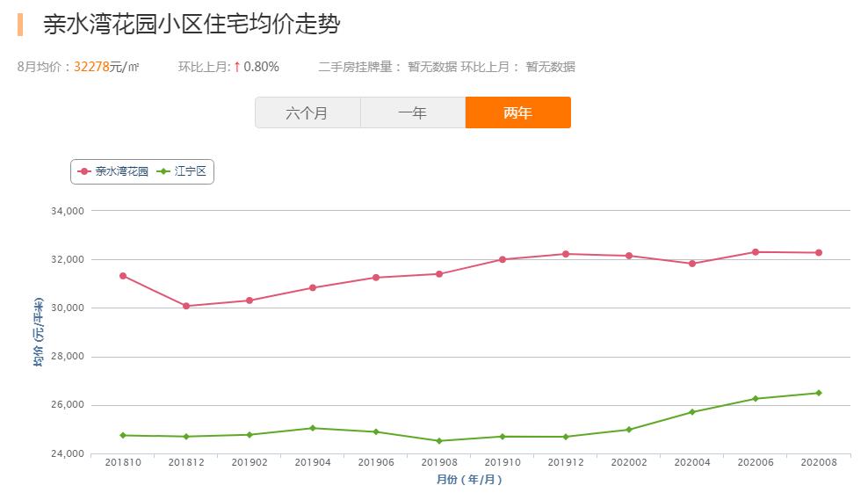This screenshot has width=868, height=500.
Task: Click the 202008 x-axis label
Action: (819, 463)
